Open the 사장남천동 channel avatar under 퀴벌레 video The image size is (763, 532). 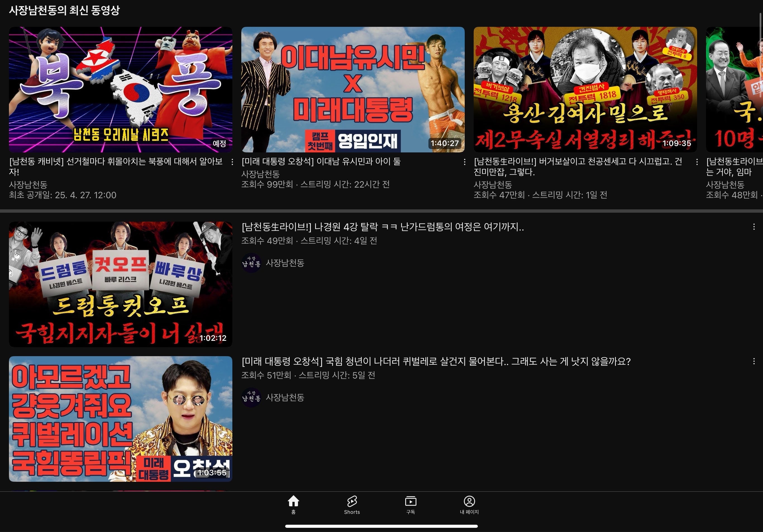coord(251,397)
